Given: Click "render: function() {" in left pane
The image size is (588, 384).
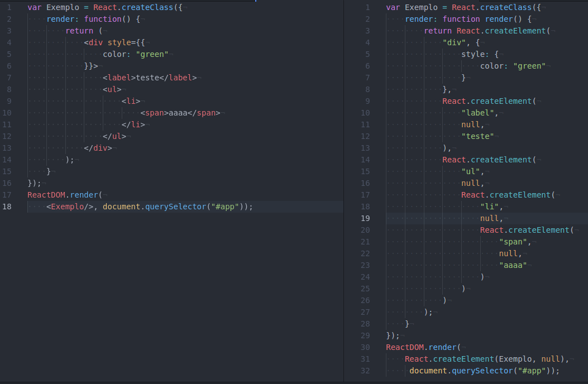Looking at the screenshot, I should tap(93, 19).
